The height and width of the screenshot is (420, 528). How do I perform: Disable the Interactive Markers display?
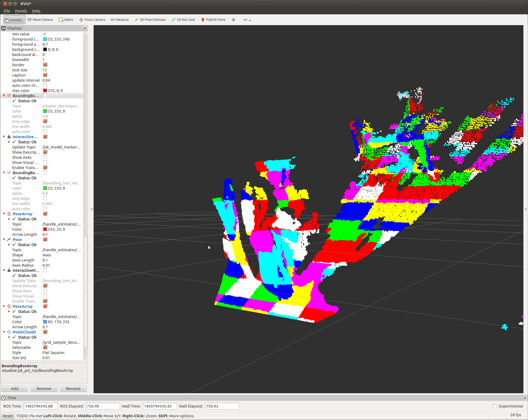tap(45, 137)
